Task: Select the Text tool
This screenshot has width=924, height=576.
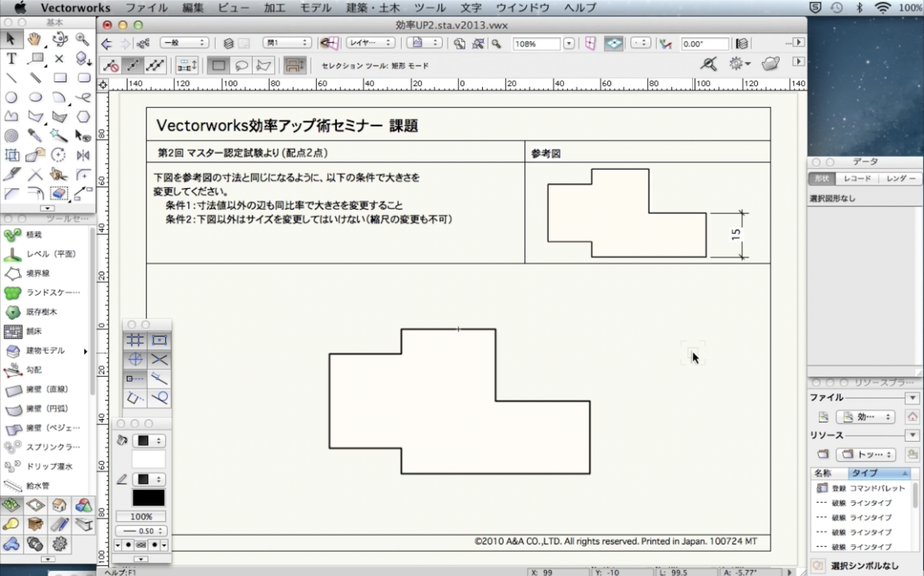Action: click(11, 59)
